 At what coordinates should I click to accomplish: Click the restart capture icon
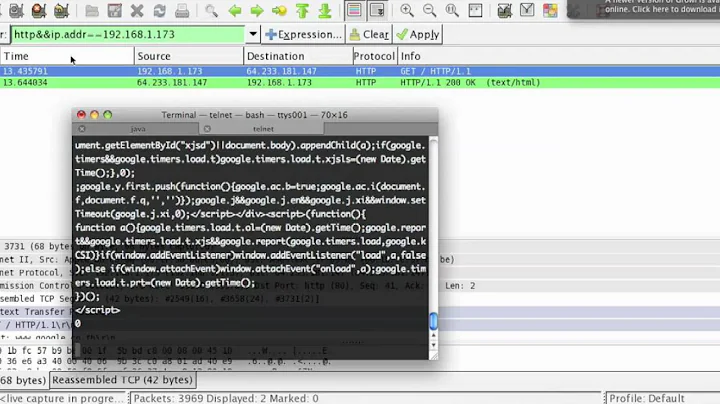click(61, 10)
